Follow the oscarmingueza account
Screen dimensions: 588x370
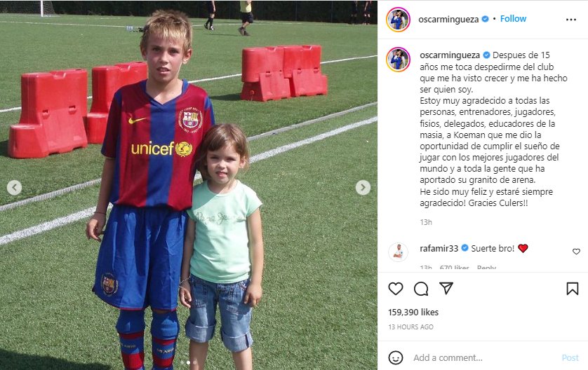pyautogui.click(x=513, y=19)
